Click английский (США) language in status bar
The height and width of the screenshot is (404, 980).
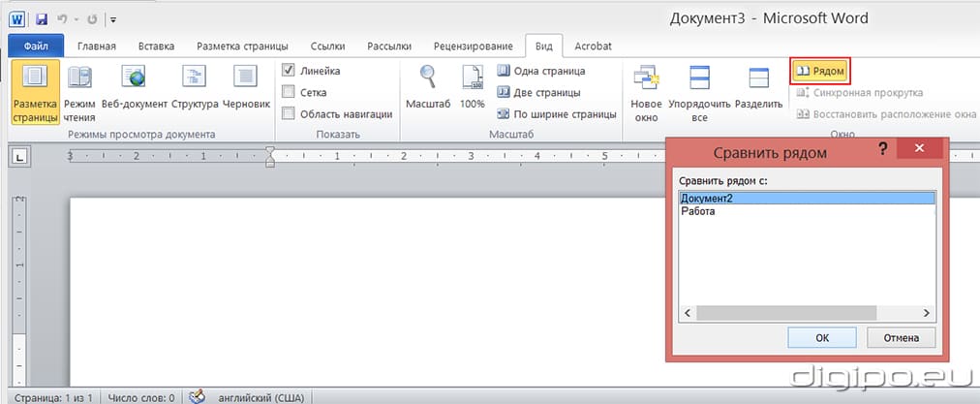coord(260,397)
